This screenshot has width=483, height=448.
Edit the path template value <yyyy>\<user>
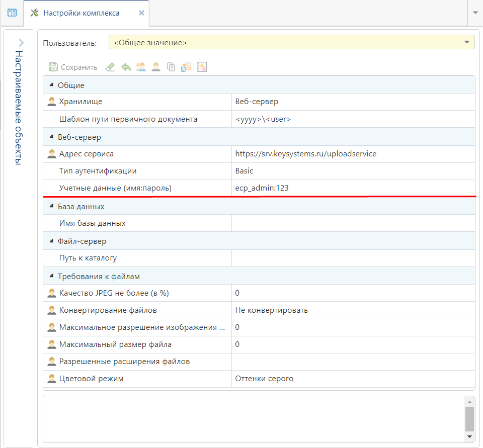(353, 119)
